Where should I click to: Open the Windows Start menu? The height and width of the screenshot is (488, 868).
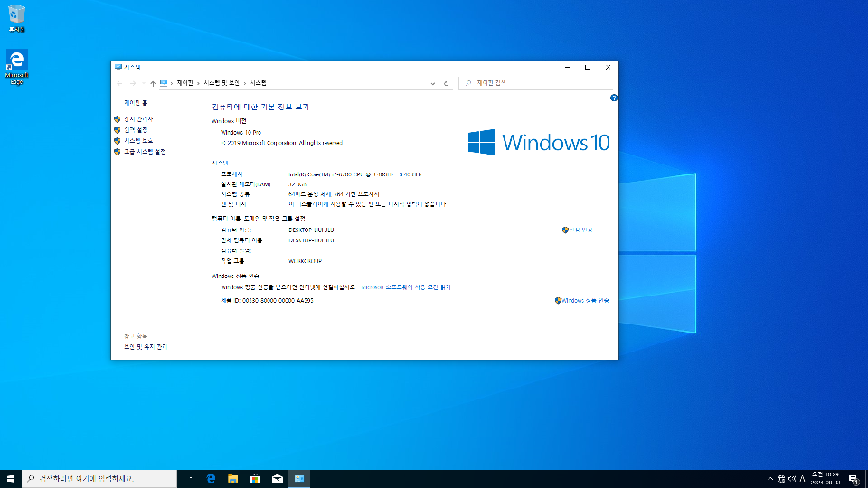(x=11, y=479)
